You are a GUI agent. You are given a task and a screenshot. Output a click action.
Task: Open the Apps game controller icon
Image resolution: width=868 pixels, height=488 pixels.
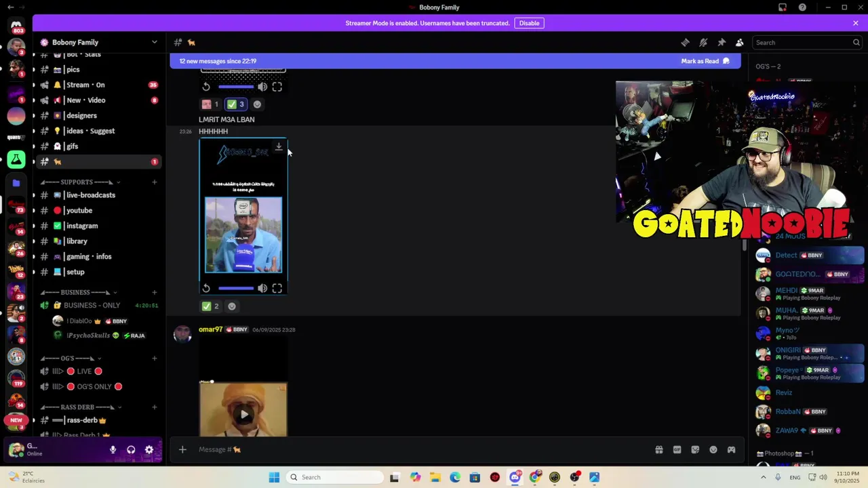731,449
